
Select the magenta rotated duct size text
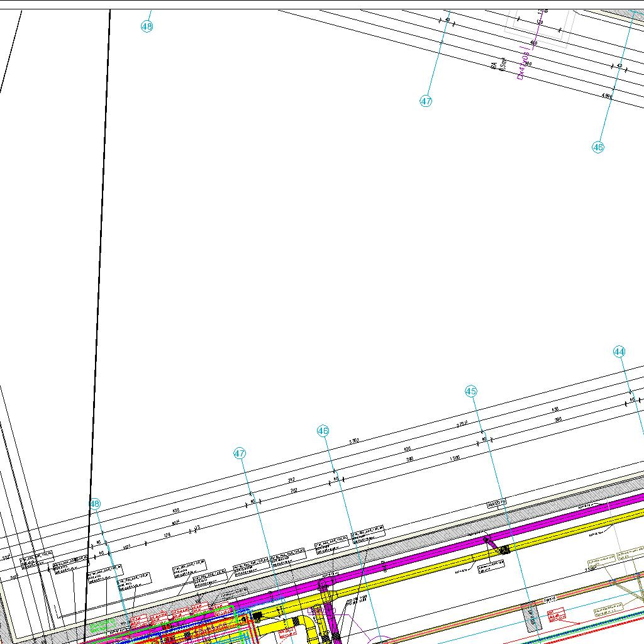(x=521, y=64)
